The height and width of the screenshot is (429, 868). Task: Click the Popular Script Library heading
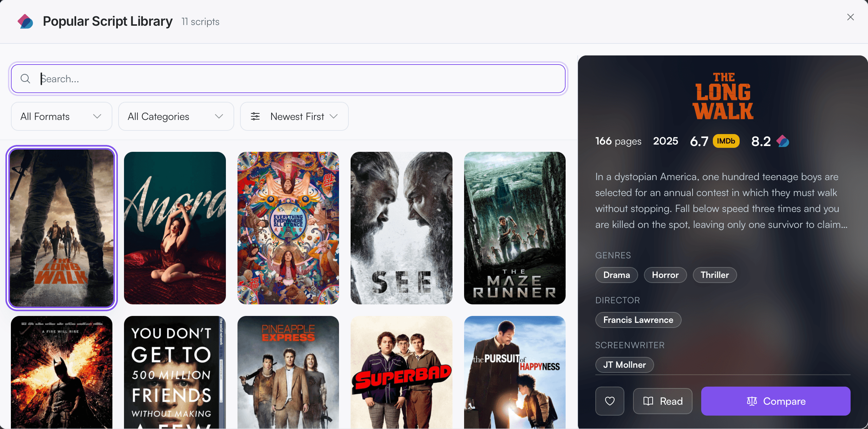(108, 21)
